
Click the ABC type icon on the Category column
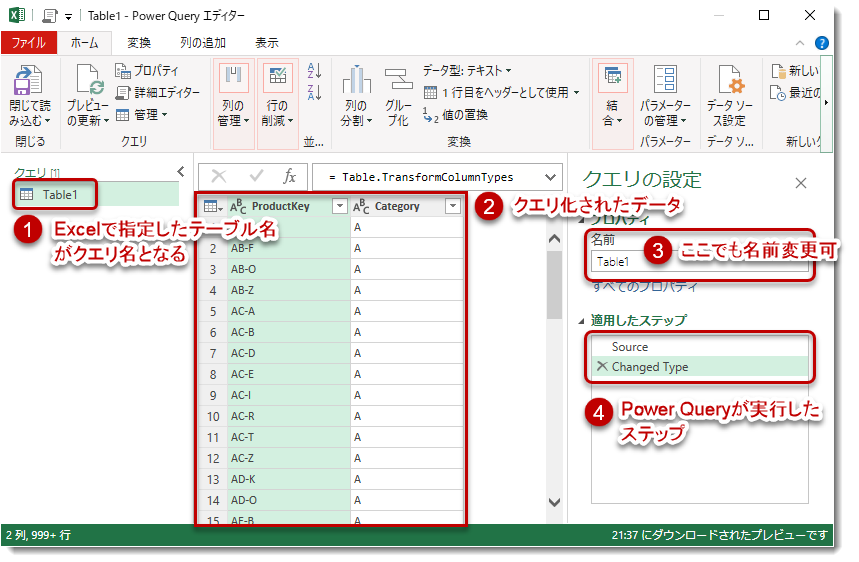click(361, 207)
